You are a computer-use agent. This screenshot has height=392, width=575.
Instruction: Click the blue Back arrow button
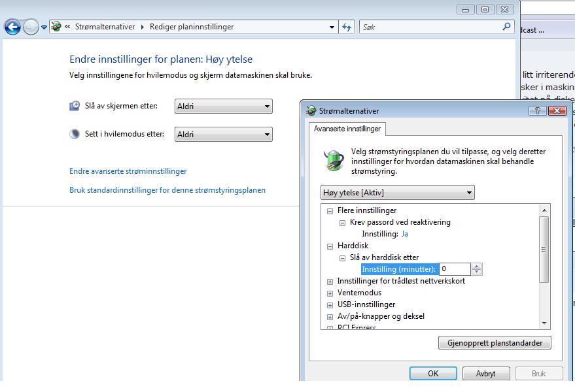tap(12, 27)
